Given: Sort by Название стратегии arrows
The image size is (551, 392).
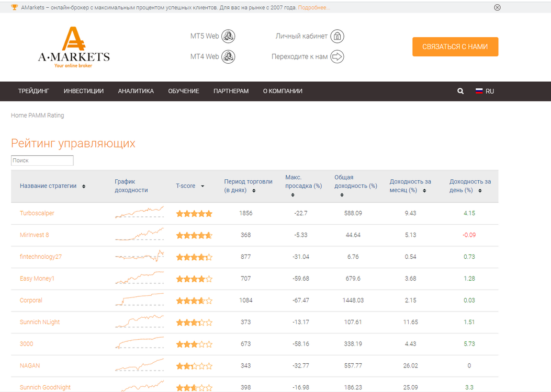Looking at the screenshot, I should (84, 187).
